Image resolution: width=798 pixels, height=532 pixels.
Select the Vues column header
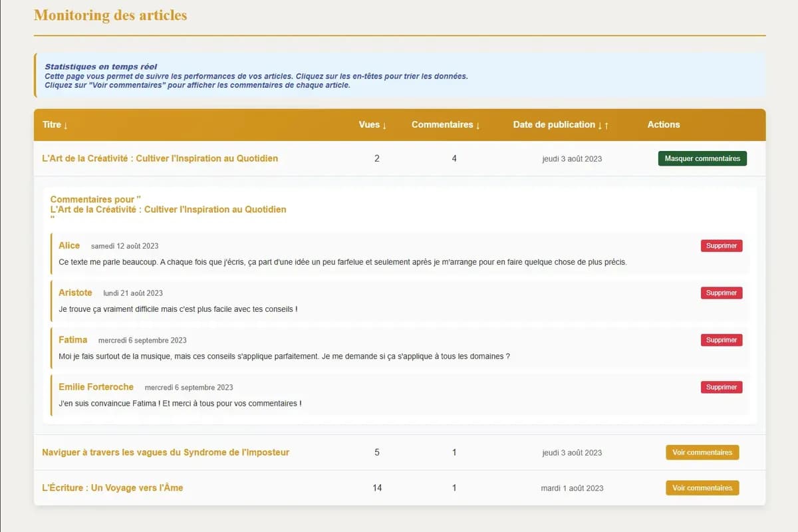[x=368, y=124]
